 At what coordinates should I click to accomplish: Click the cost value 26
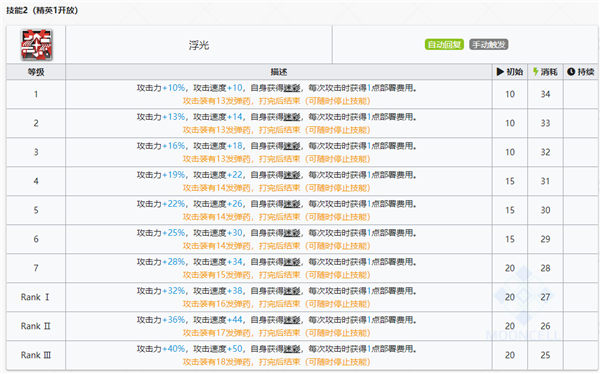click(x=545, y=326)
